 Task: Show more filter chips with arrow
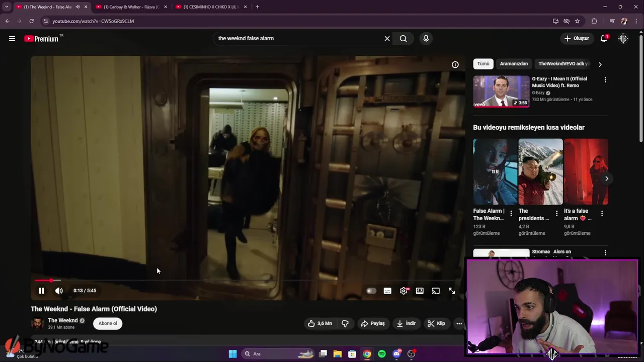[x=600, y=64]
